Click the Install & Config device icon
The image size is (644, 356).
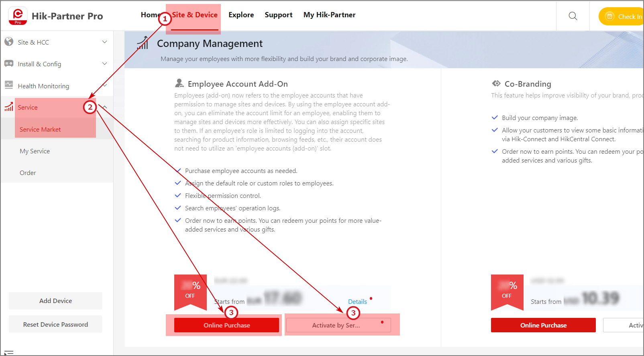click(9, 64)
